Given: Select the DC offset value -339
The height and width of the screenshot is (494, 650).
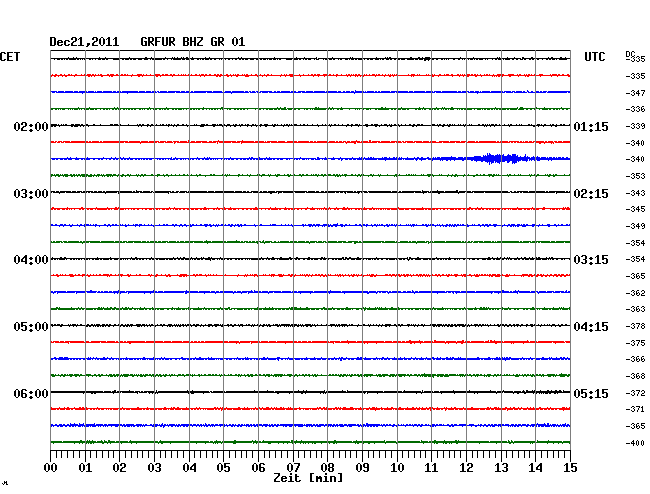Looking at the screenshot, I should pos(635,126).
